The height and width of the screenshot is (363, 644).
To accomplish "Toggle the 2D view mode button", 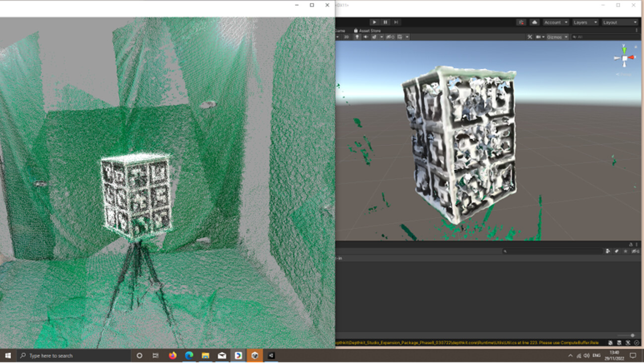I will coord(346,37).
